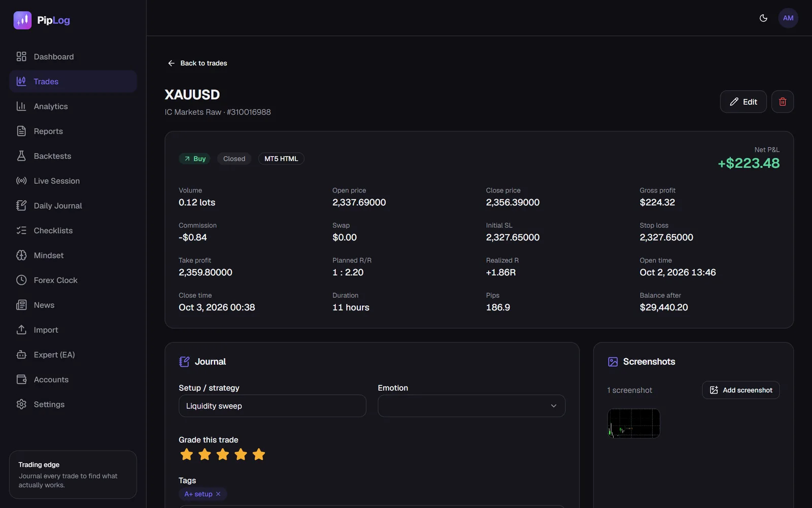
Task: Click the account text IC Markets Raw #310016988
Action: (218, 112)
